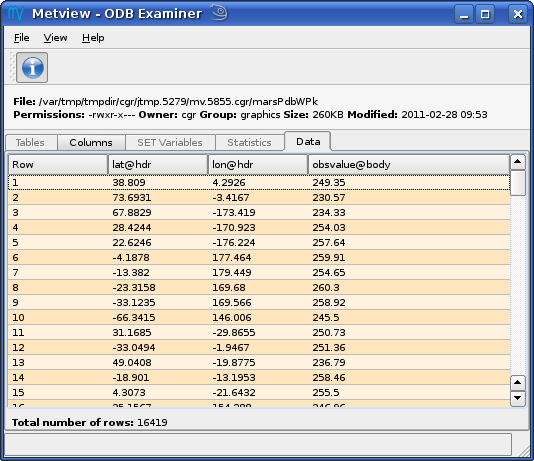Click lat cell -23.3158

[x=158, y=287]
